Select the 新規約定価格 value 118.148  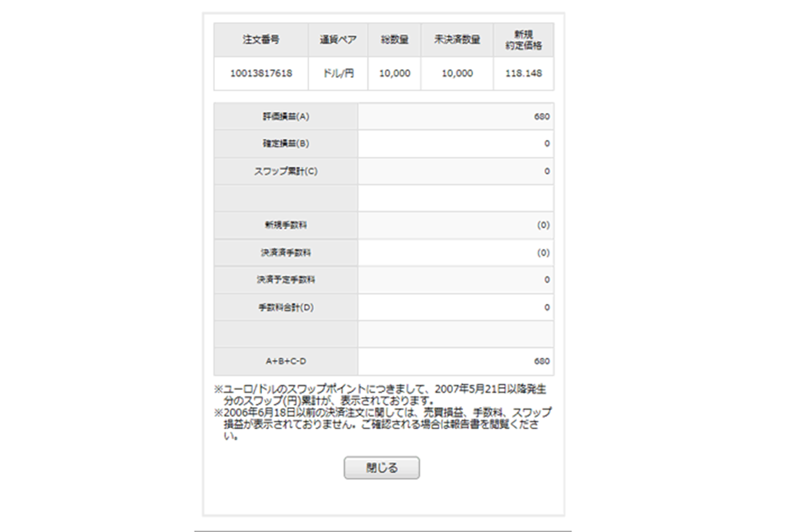523,73
